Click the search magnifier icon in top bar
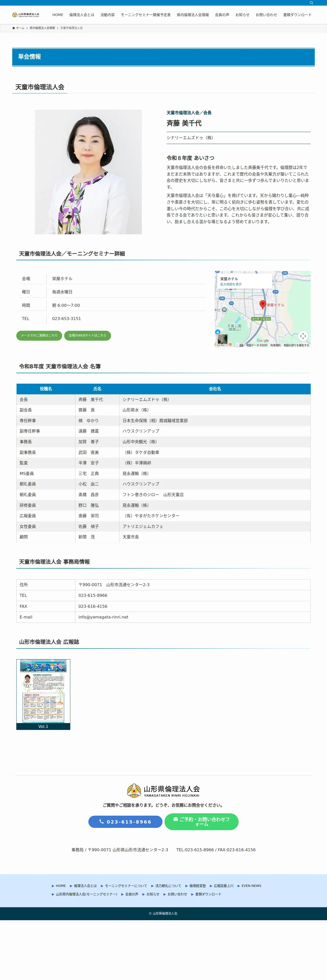 [311, 3]
